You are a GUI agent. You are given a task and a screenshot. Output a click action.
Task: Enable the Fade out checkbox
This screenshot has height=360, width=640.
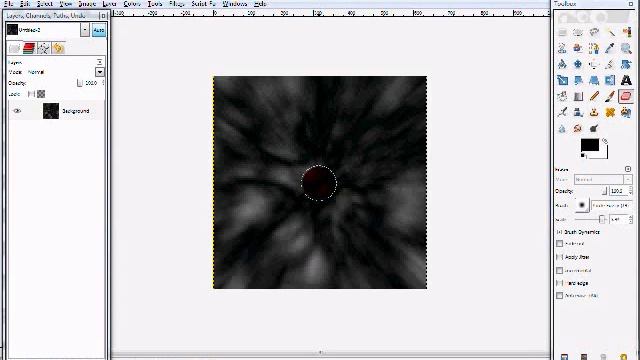point(560,244)
